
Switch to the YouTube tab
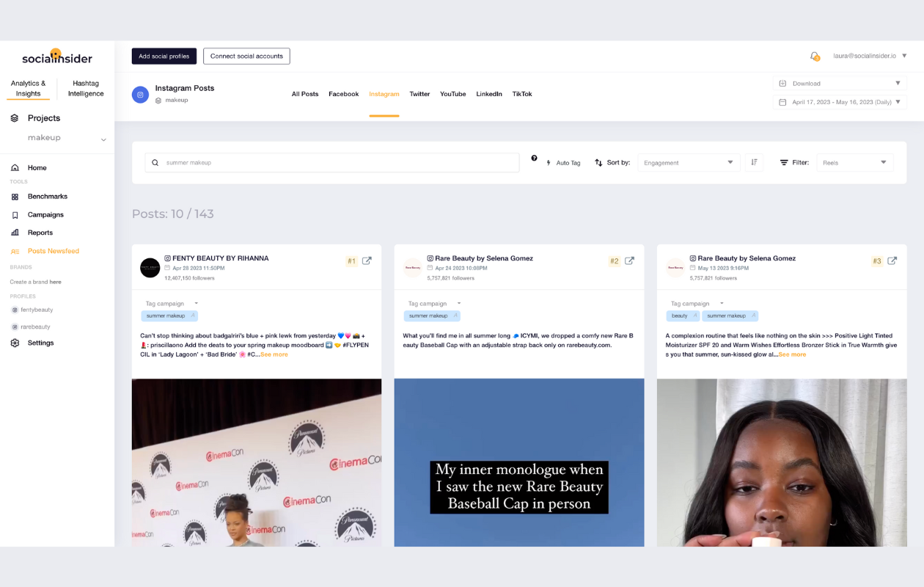[453, 94]
